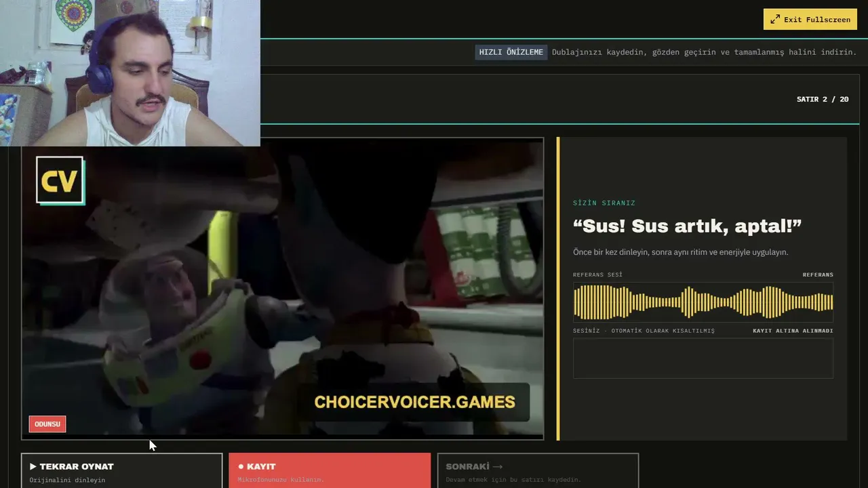This screenshot has width=868, height=488.
Task: Click the KAYIT ALTINA ALINMADI status text
Action: tap(793, 331)
